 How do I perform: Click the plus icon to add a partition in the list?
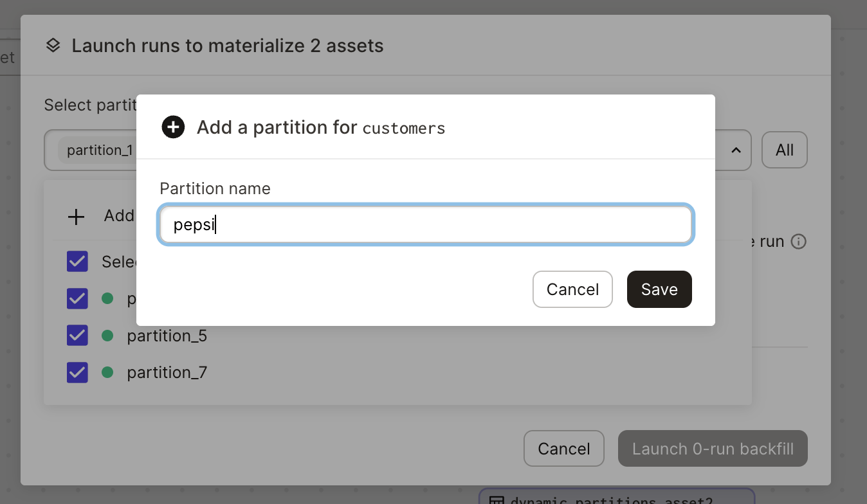pyautogui.click(x=77, y=217)
